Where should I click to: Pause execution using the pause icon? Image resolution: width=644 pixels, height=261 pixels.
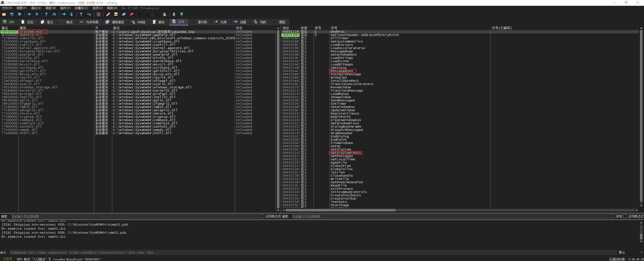coord(37,14)
